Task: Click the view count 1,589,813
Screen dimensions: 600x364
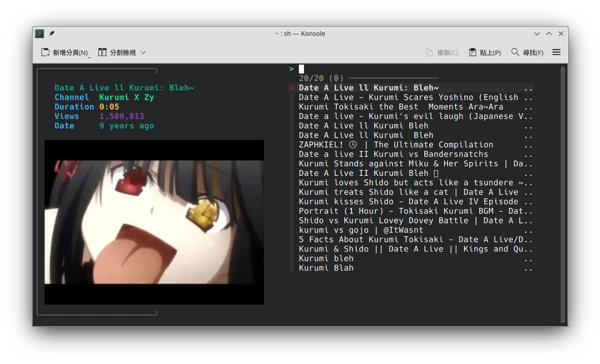Action: pyautogui.click(x=122, y=116)
